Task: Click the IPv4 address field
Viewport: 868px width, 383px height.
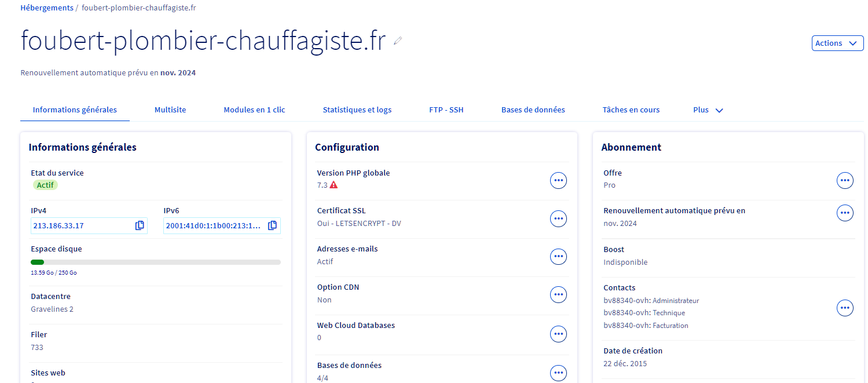Action: [89, 225]
